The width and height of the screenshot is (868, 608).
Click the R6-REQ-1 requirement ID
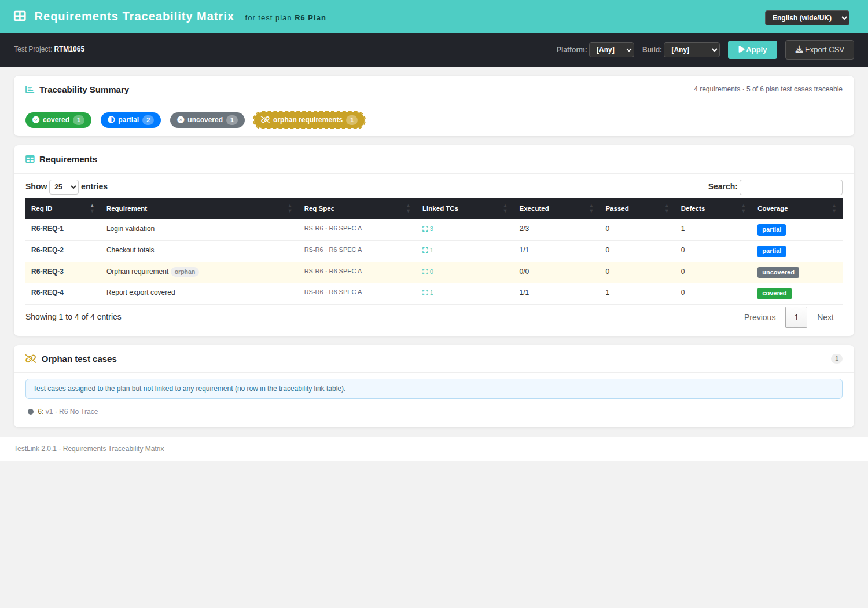pyautogui.click(x=47, y=229)
